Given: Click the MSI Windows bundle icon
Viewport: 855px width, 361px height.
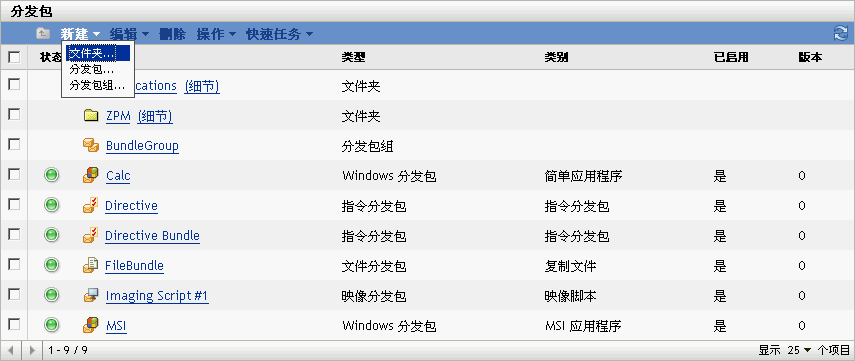Looking at the screenshot, I should click(91, 326).
